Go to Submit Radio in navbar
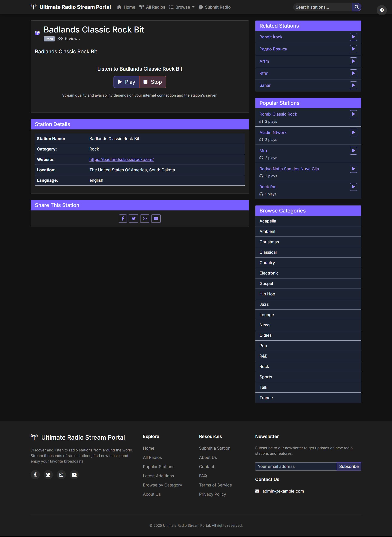Image resolution: width=392 pixels, height=537 pixels. coord(215,7)
